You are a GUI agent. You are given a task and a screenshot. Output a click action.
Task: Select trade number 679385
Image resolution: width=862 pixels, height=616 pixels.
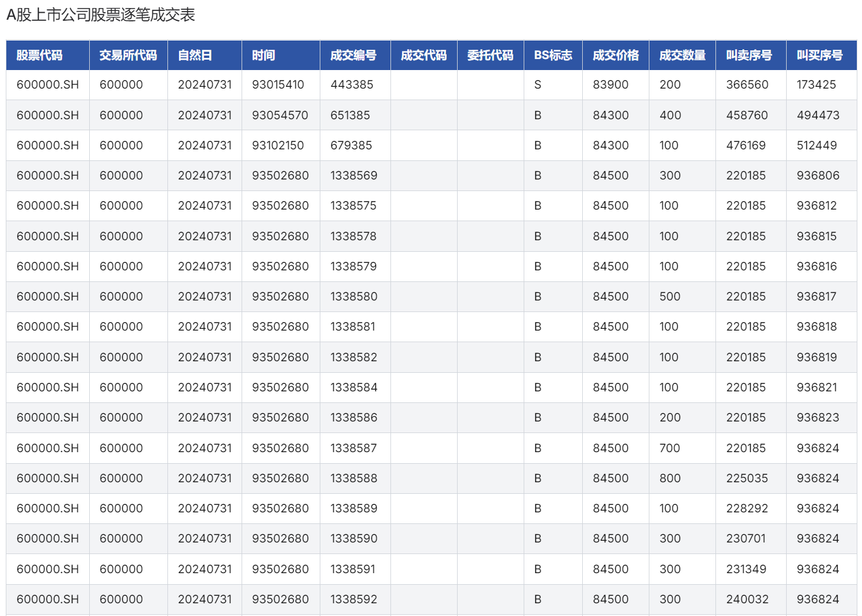point(352,145)
